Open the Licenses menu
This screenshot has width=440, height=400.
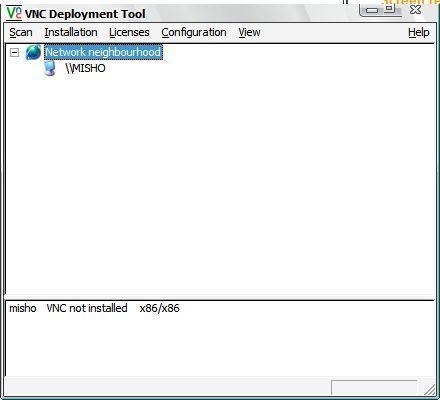click(129, 32)
